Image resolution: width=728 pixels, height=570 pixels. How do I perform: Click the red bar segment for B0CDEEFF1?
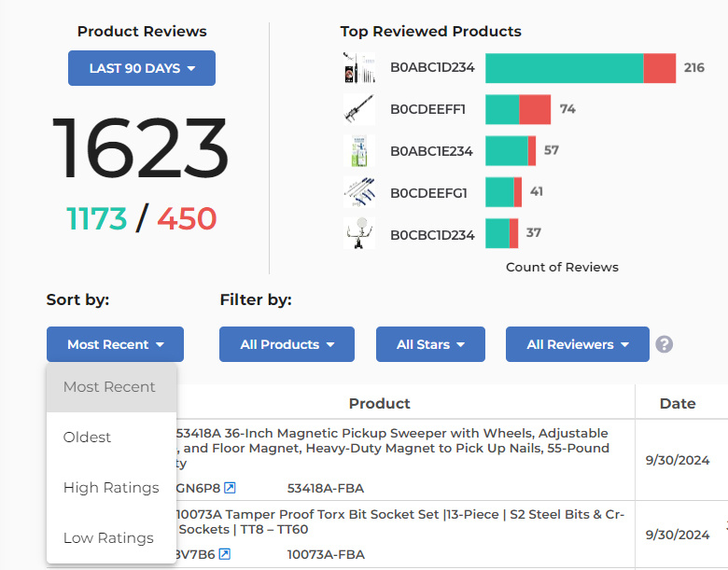(535, 109)
